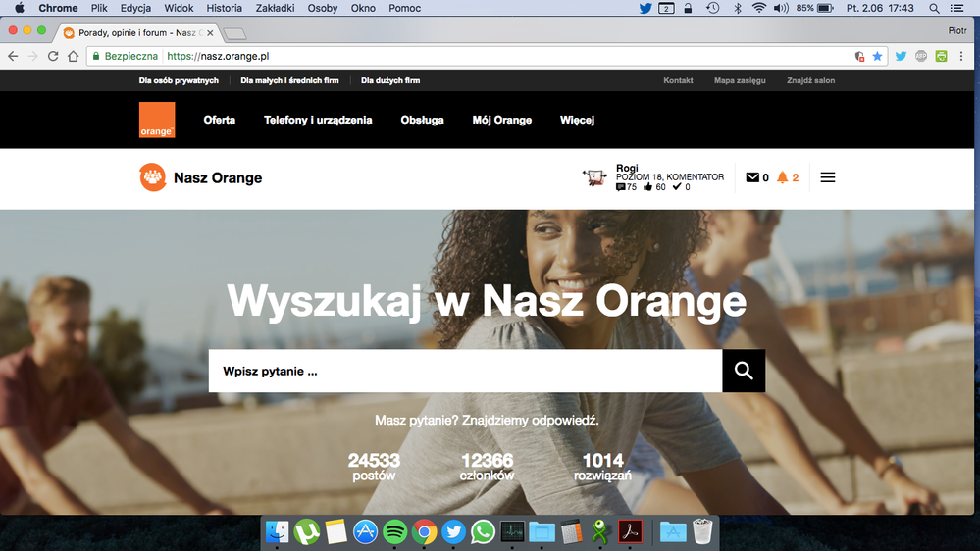
Task: Open Spotify from the Dock
Action: click(x=394, y=532)
